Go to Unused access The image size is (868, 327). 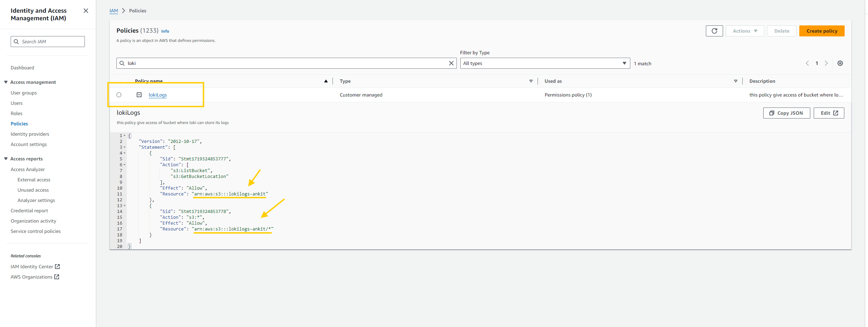(x=33, y=190)
